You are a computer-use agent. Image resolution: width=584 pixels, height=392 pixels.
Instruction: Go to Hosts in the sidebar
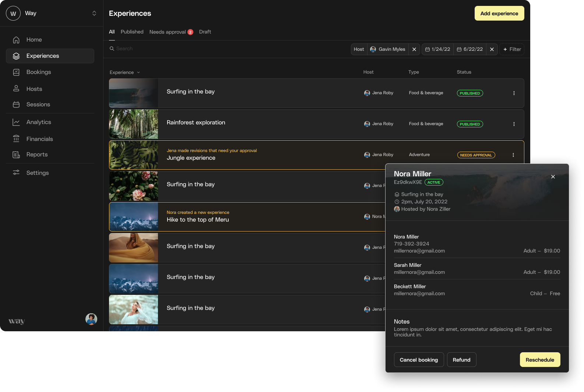coord(50,89)
